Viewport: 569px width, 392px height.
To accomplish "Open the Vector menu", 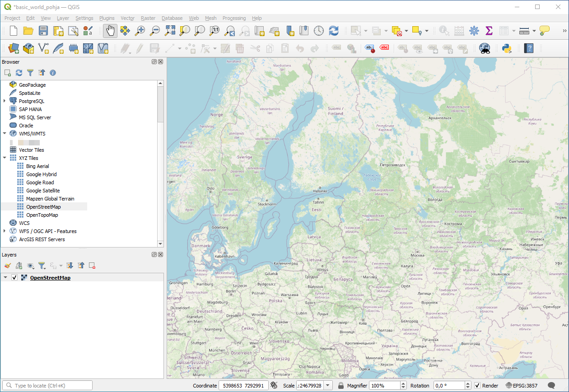I will 127,18.
